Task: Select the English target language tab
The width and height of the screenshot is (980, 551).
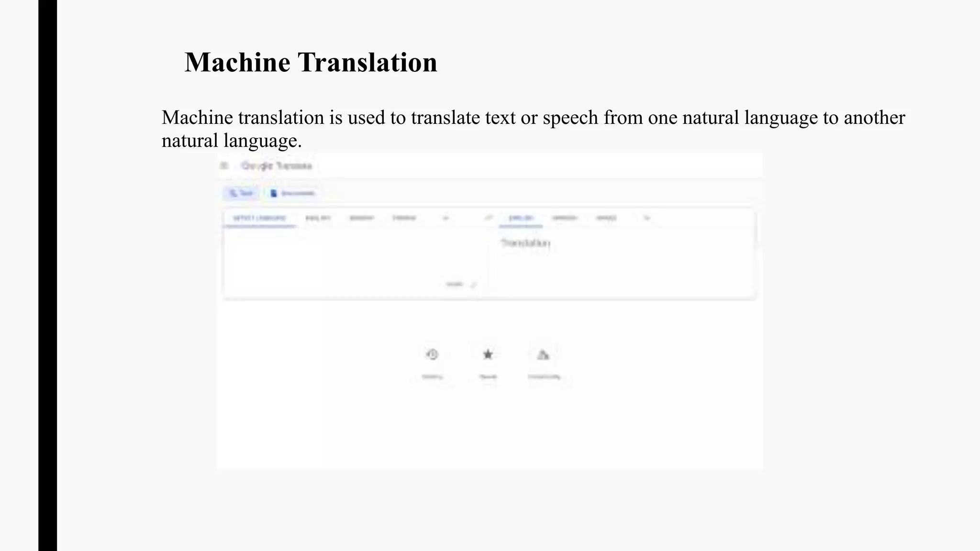Action: point(521,218)
